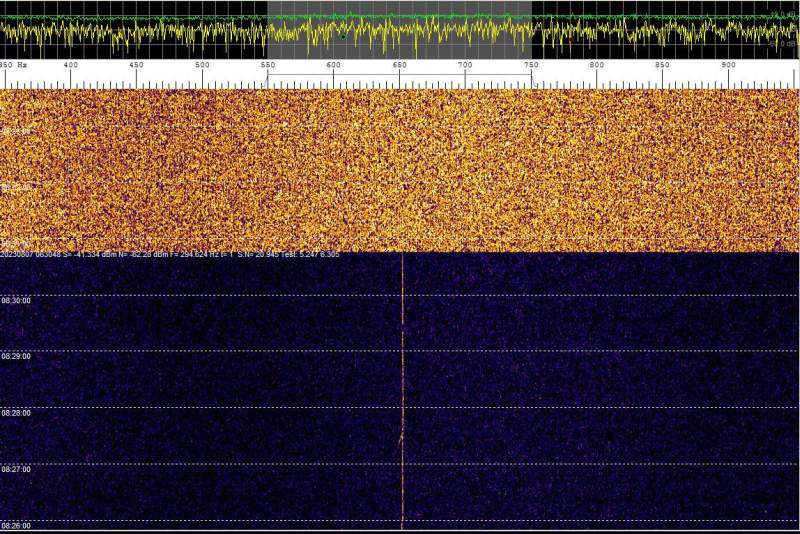Click inside the gray highlighted spectrum passband

tap(399, 30)
